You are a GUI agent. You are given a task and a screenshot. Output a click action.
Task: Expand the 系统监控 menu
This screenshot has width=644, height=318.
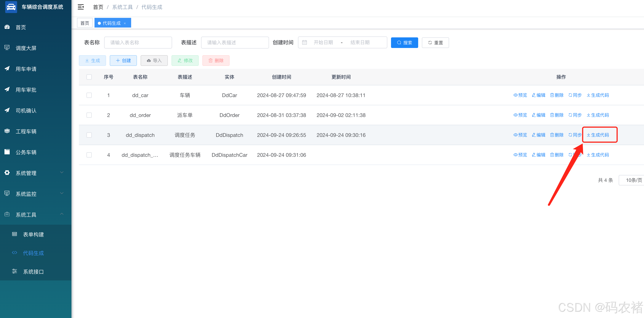36,194
